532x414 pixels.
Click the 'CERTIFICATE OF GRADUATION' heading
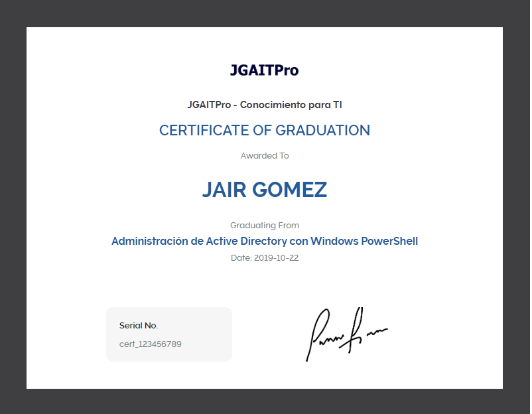pyautogui.click(x=265, y=130)
